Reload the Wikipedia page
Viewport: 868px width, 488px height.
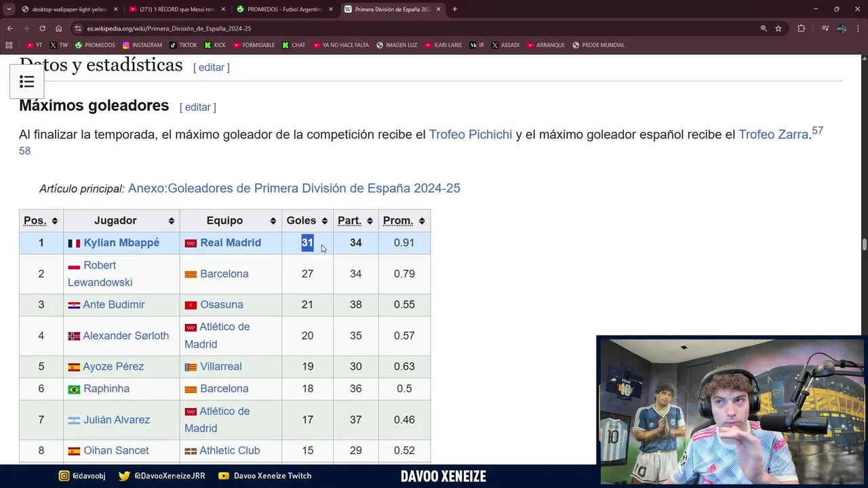point(42,28)
